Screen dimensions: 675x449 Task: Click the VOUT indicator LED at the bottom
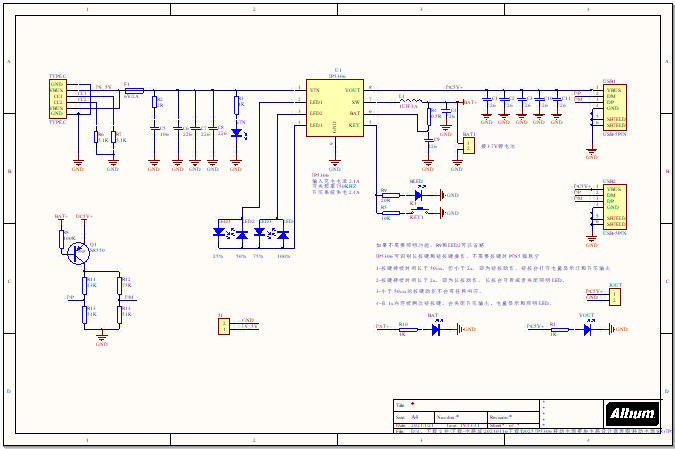(587, 328)
